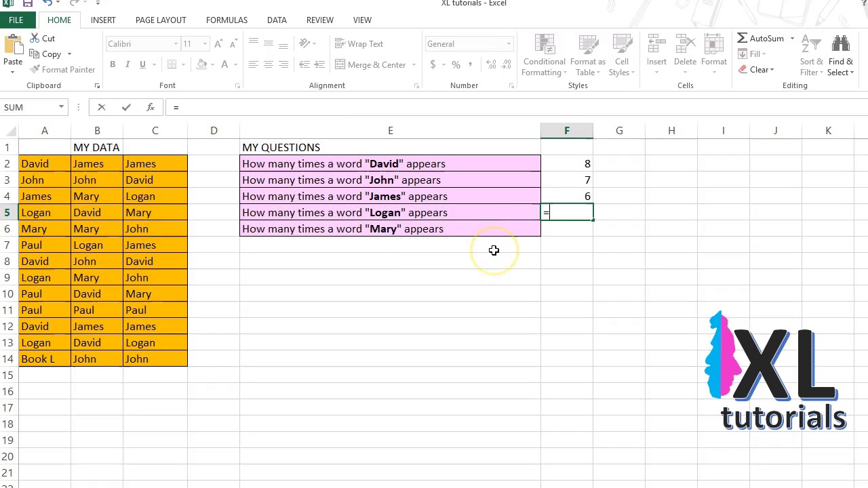Click the AutoSum sigma icon
The height and width of the screenshot is (488, 868).
tap(743, 39)
